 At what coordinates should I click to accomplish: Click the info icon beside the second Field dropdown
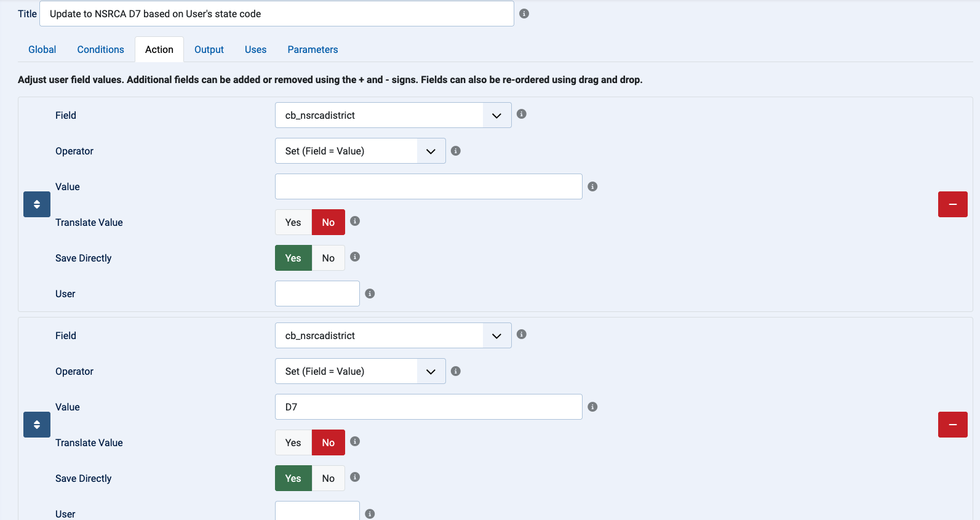tap(522, 334)
